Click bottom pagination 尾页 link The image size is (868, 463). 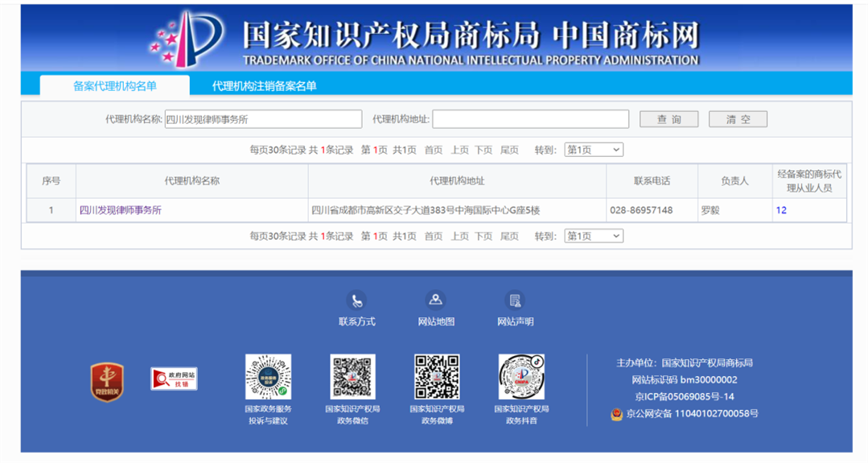509,236
